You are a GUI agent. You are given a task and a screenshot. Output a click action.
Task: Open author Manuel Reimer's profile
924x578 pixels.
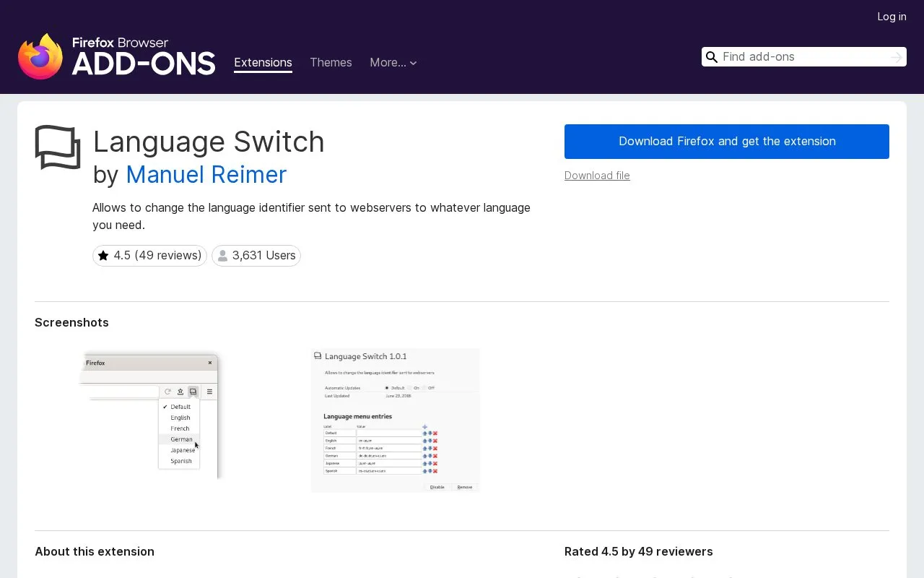tap(206, 175)
